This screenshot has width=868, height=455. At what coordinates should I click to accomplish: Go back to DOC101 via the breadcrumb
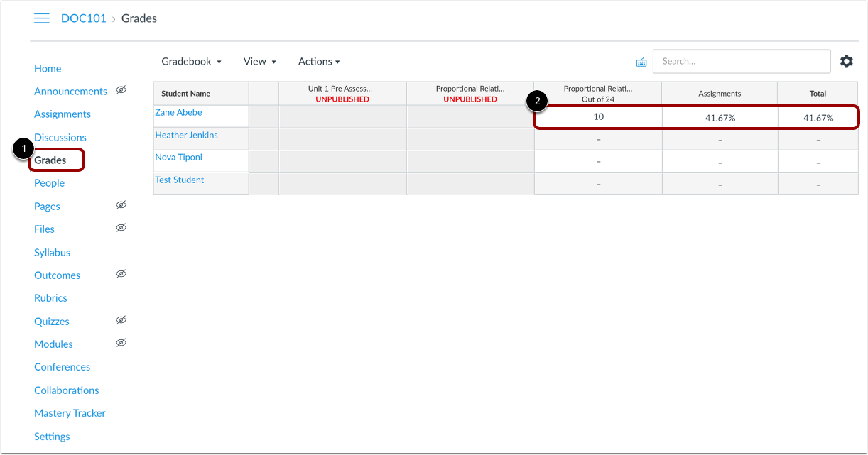pyautogui.click(x=83, y=18)
